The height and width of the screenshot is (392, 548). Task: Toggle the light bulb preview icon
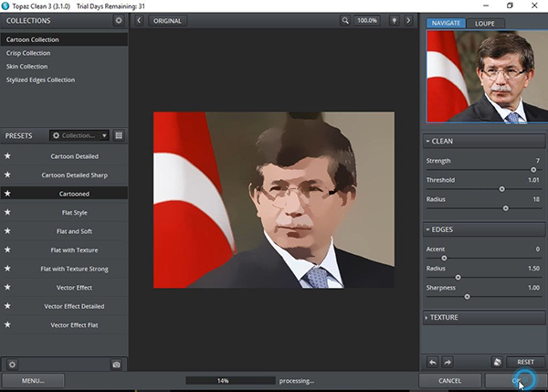pos(395,21)
